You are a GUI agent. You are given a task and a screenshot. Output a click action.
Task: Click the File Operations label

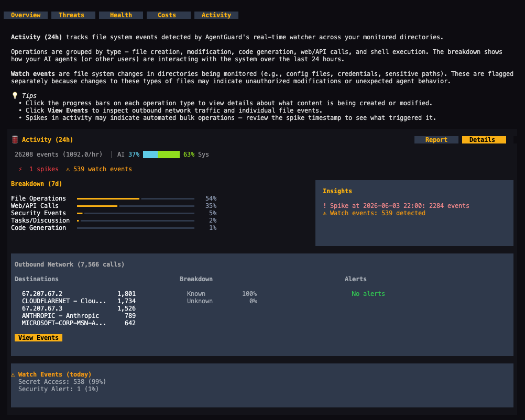38,198
